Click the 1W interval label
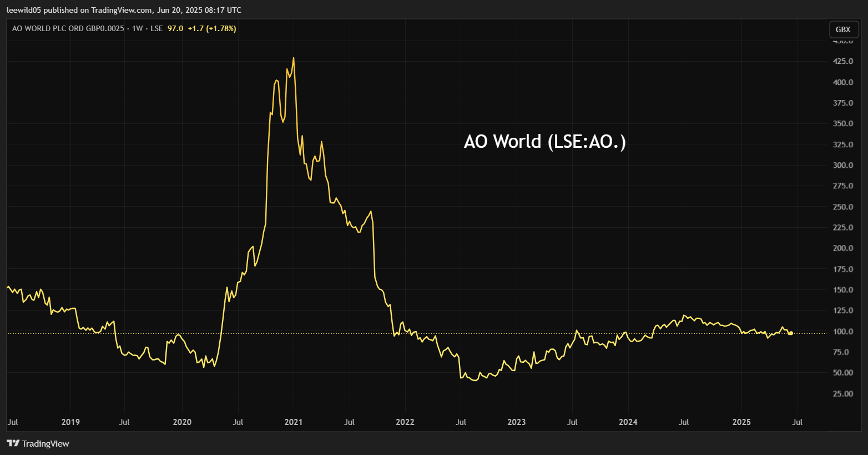This screenshot has height=455, width=868. pyautogui.click(x=138, y=28)
